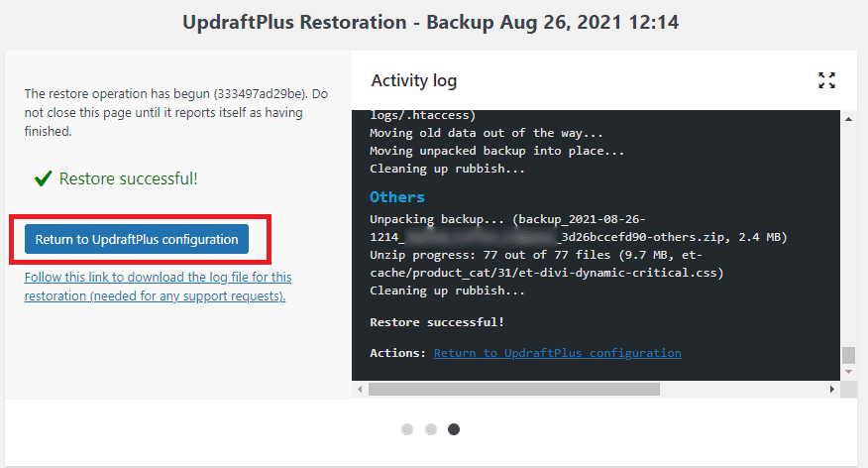Open Return to UpdraftPlus configuration link in log
Viewport: 868px width, 468px height.
pyautogui.click(x=558, y=353)
